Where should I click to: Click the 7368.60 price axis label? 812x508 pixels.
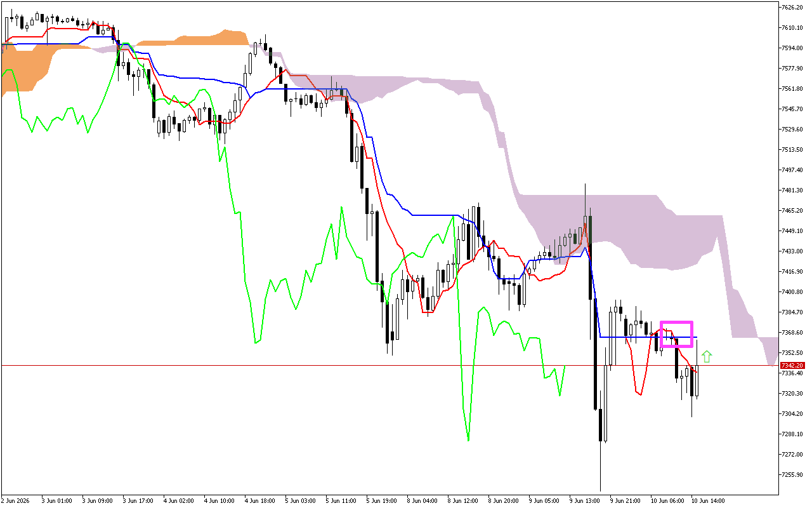793,333
